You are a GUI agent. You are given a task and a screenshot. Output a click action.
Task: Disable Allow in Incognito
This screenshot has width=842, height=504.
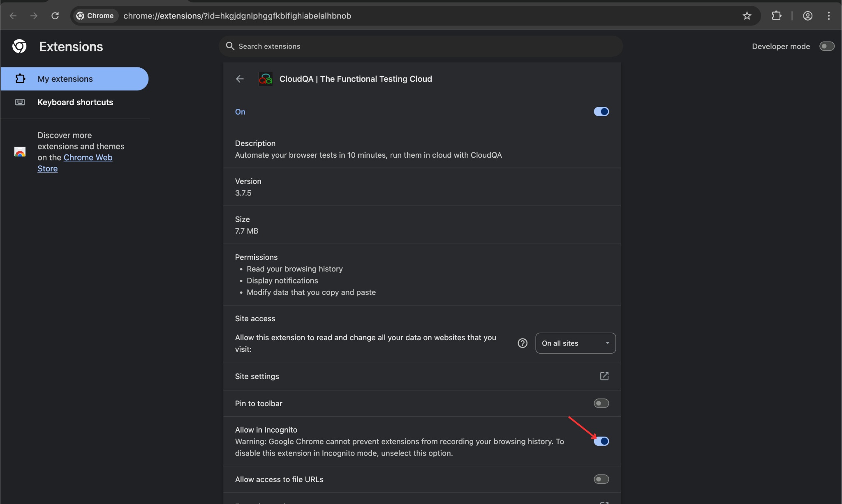(x=601, y=441)
